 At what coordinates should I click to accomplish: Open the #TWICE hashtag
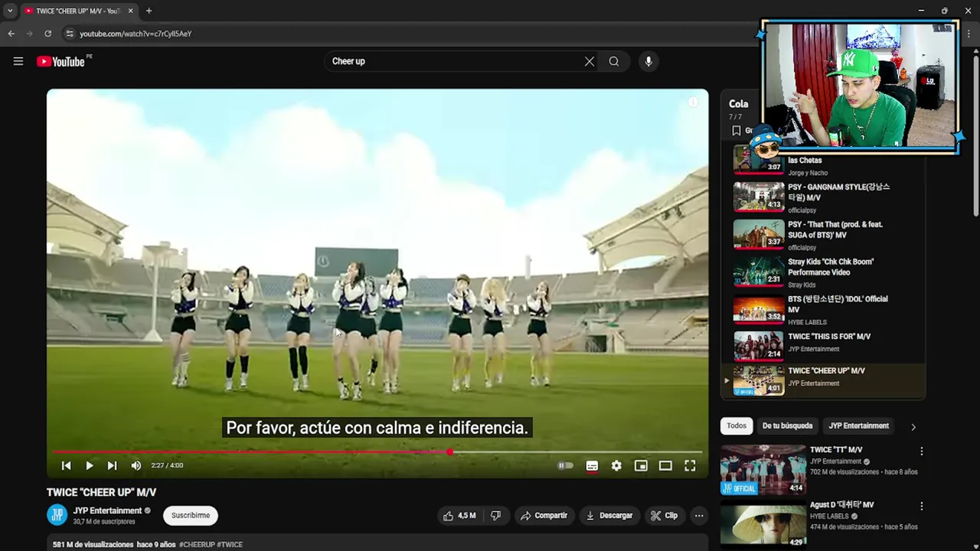tap(230, 545)
